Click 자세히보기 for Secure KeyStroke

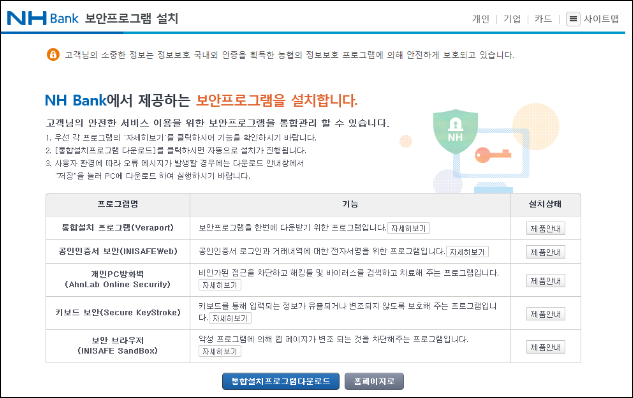click(x=230, y=318)
